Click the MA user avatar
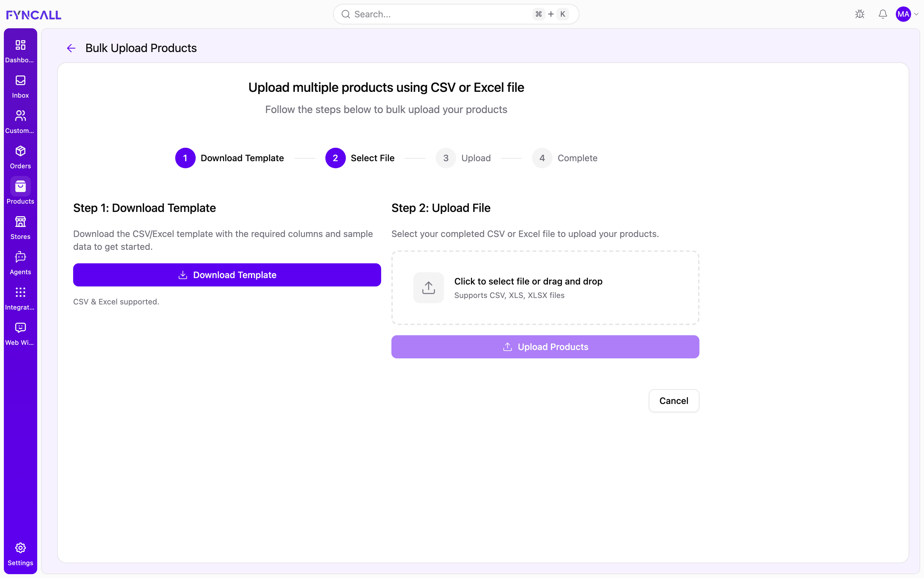 pyautogui.click(x=903, y=14)
